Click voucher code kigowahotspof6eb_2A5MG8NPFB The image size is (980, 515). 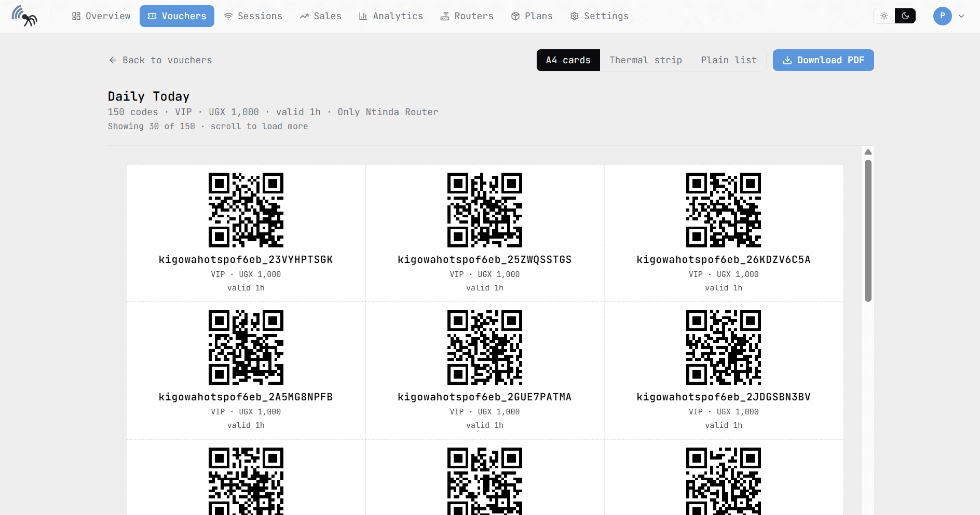pyautogui.click(x=246, y=397)
